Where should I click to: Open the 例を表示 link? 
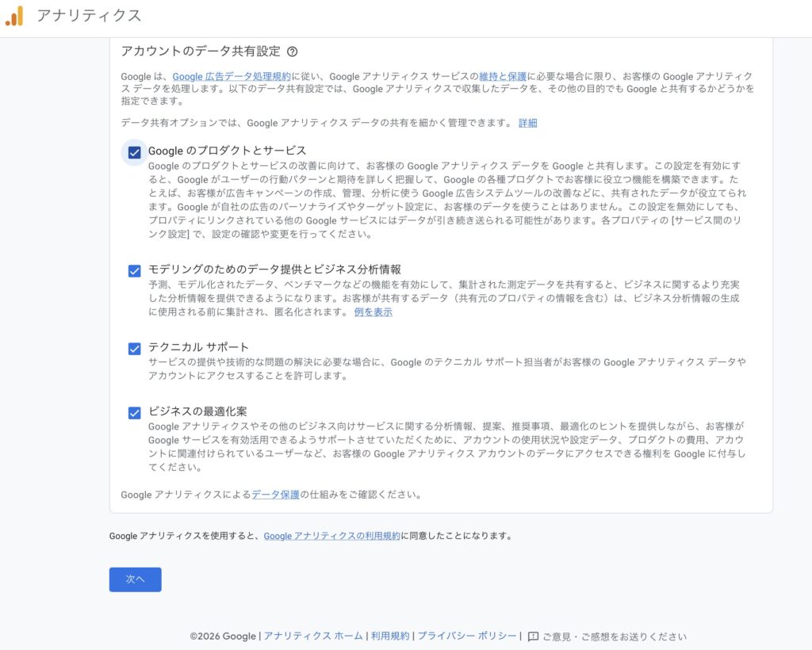coord(373,312)
